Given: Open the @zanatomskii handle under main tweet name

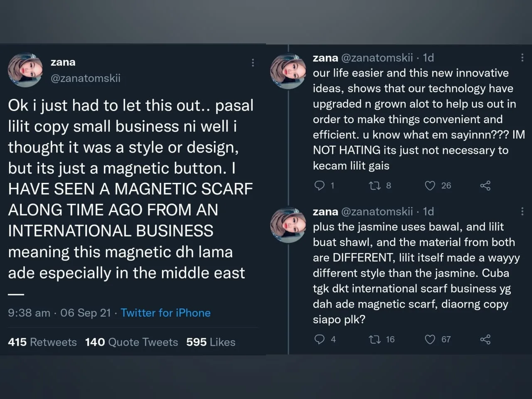Looking at the screenshot, I should coord(85,78).
